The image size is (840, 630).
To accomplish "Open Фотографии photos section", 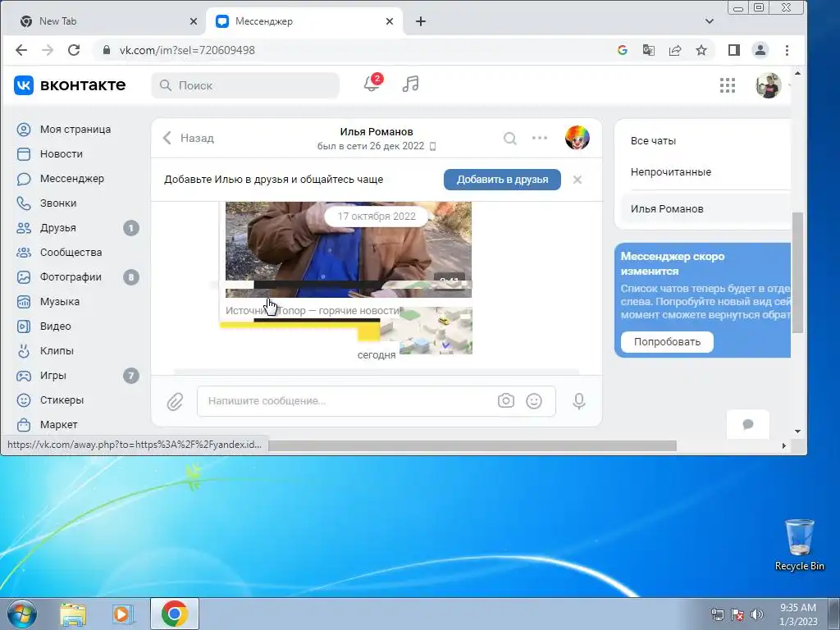I will [x=71, y=277].
